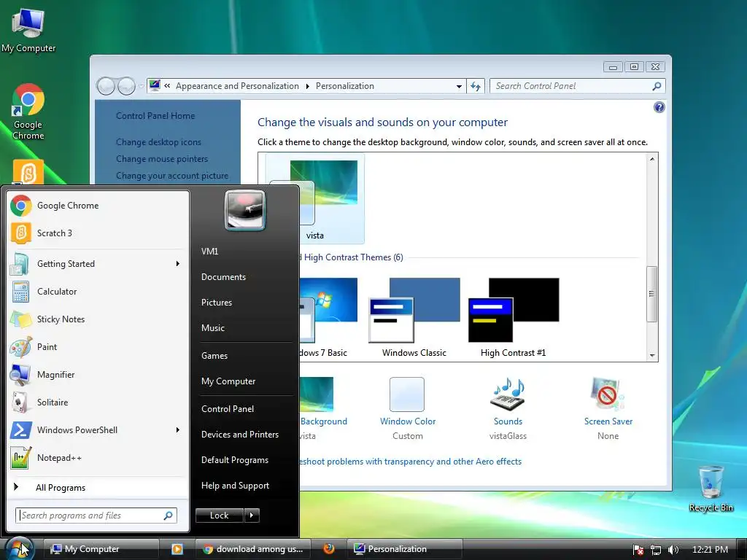Open the Sounds settings icon

pos(508,394)
